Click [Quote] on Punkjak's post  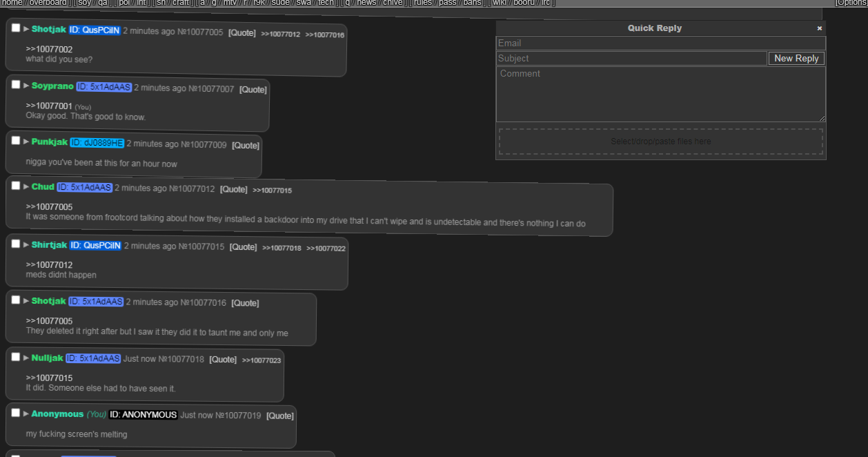tap(246, 146)
